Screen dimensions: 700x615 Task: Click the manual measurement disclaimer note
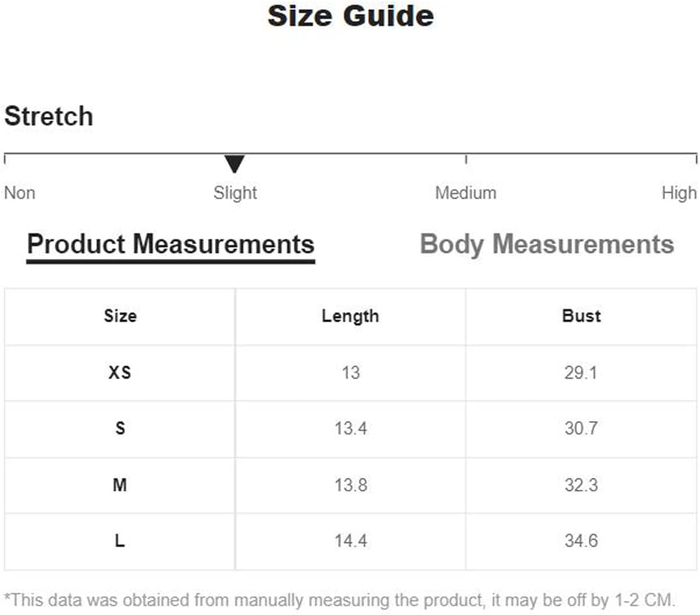point(340,600)
